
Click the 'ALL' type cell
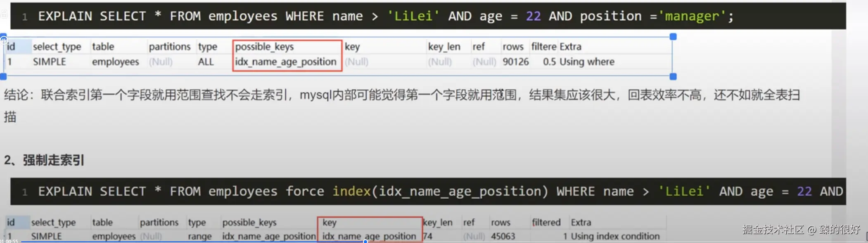click(x=206, y=62)
